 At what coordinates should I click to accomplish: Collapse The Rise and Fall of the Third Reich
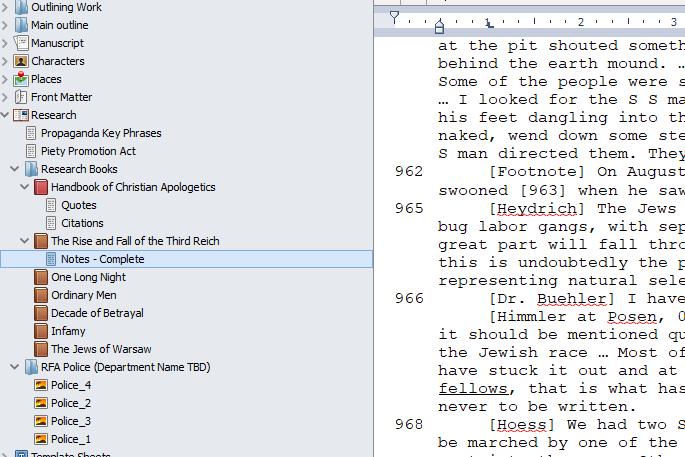coord(26,241)
